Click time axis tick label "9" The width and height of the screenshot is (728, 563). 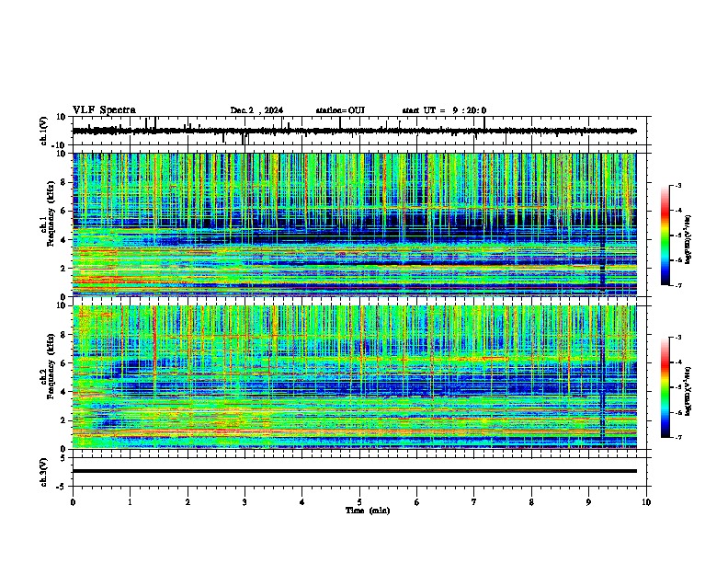coord(588,502)
